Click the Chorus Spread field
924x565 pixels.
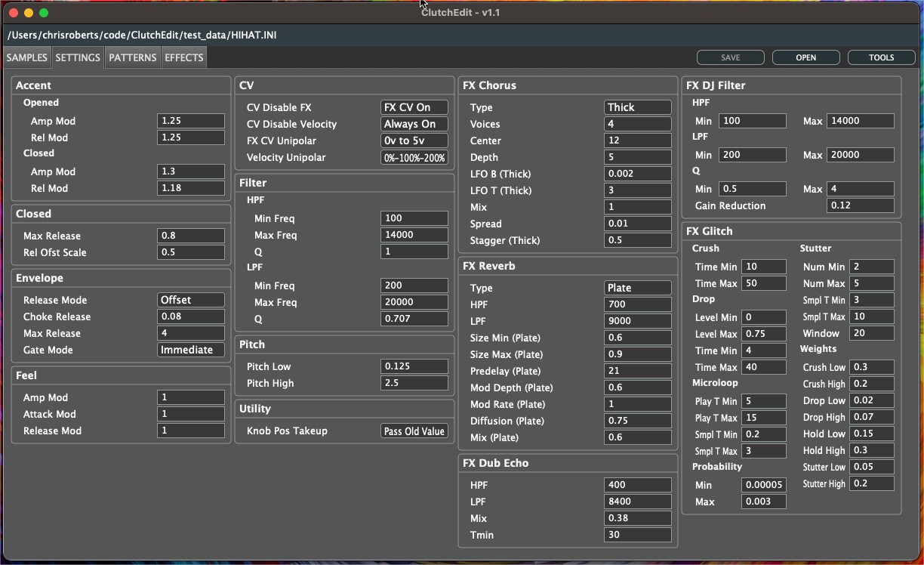pyautogui.click(x=638, y=224)
